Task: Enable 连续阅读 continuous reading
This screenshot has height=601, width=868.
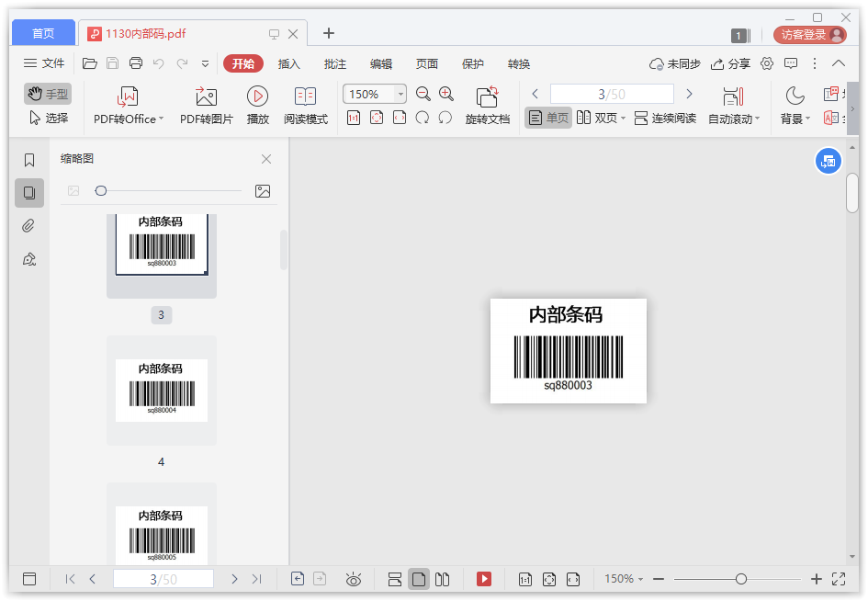Action: [x=665, y=118]
